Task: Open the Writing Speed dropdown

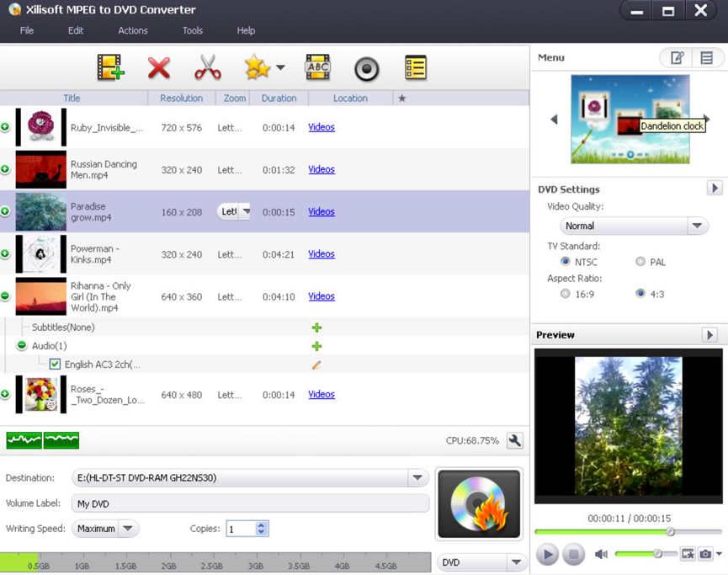Action: [127, 529]
